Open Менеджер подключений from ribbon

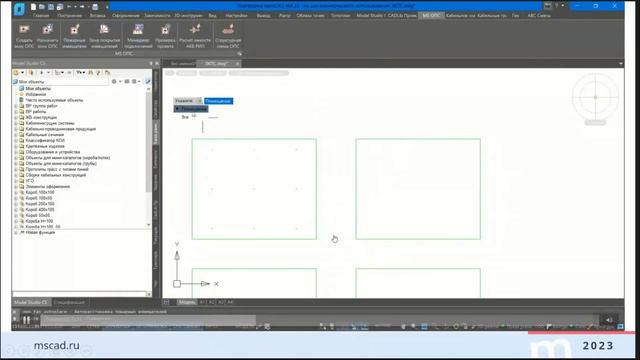pos(138,36)
